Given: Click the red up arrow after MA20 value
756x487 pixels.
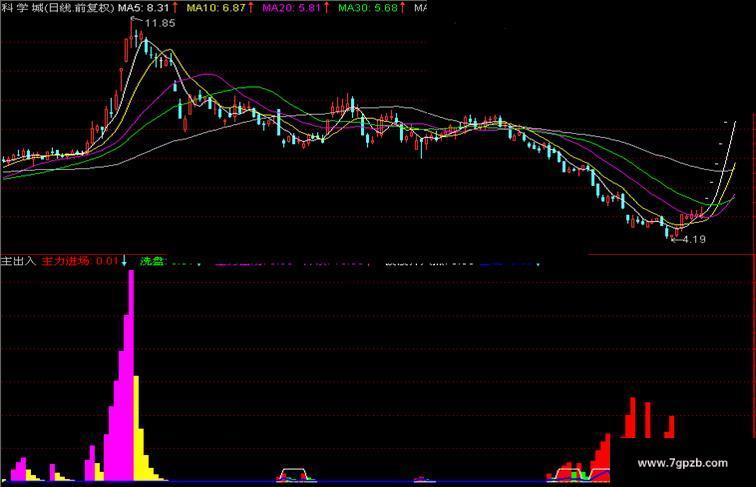Looking at the screenshot, I should tap(326, 8).
